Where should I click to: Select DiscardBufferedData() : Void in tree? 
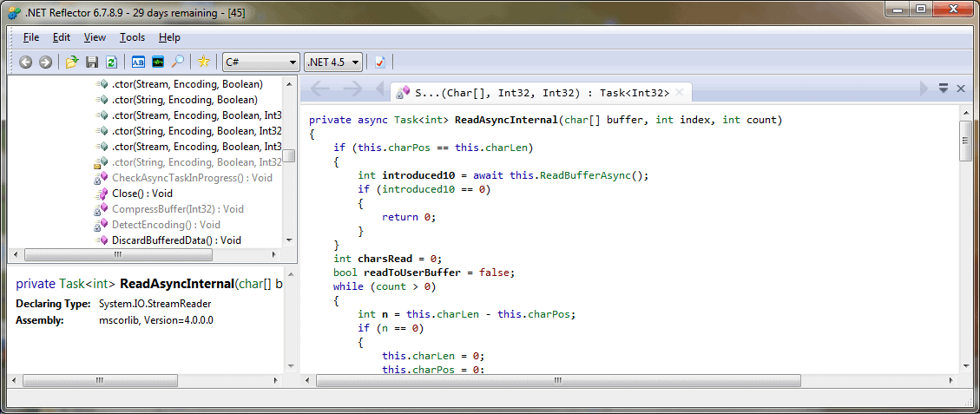(176, 240)
